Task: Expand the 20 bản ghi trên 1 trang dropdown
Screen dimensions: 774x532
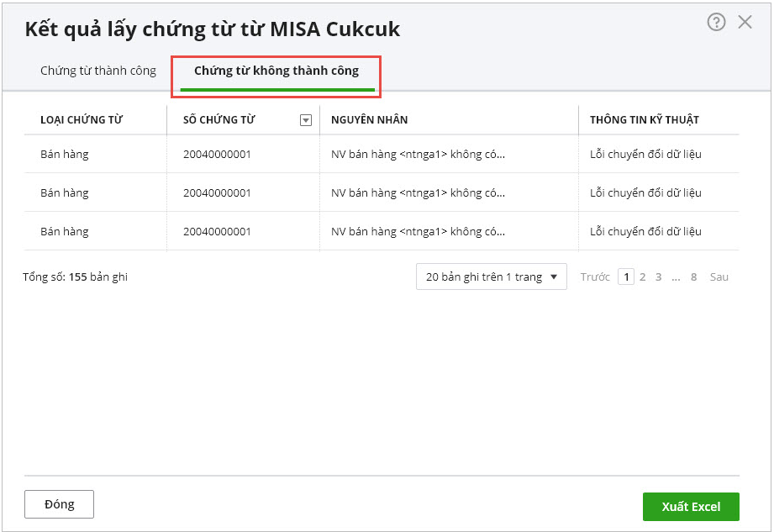Action: [x=492, y=277]
